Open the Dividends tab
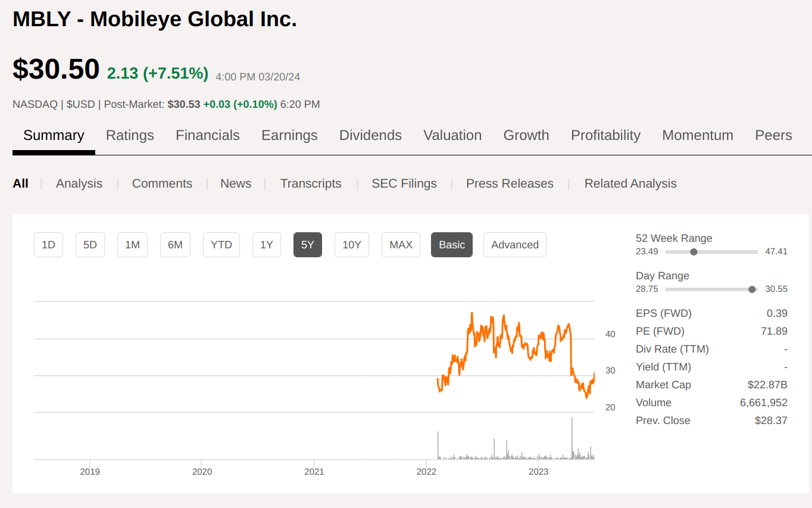This screenshot has width=812, height=508. (370, 136)
